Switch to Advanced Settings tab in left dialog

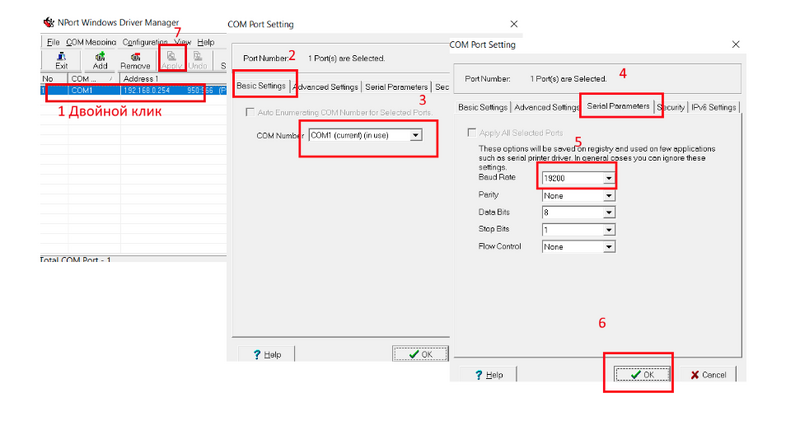pyautogui.click(x=326, y=87)
